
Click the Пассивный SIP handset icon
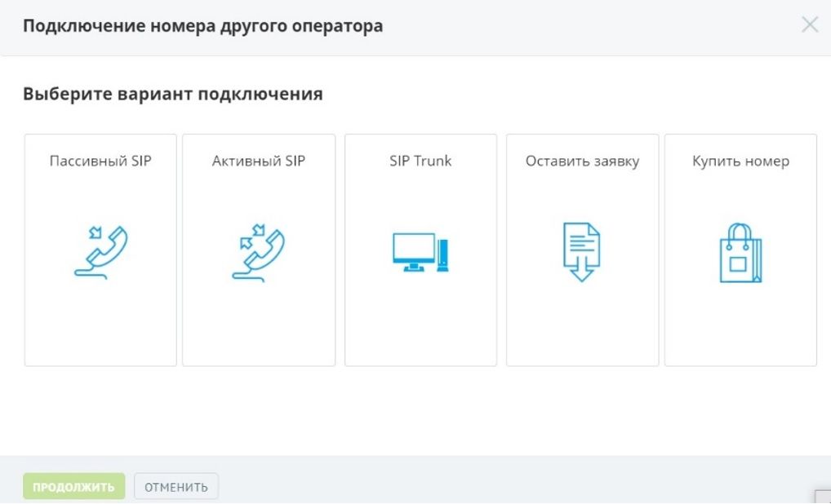click(x=100, y=253)
